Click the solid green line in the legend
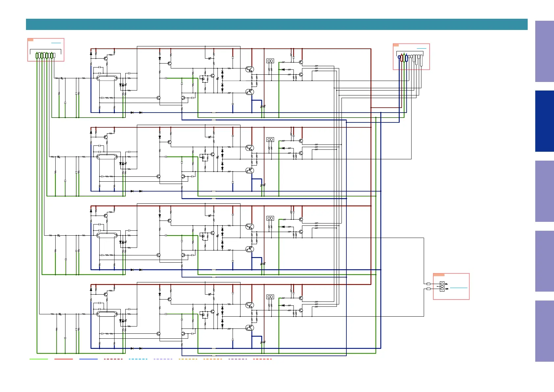 click(39, 359)
